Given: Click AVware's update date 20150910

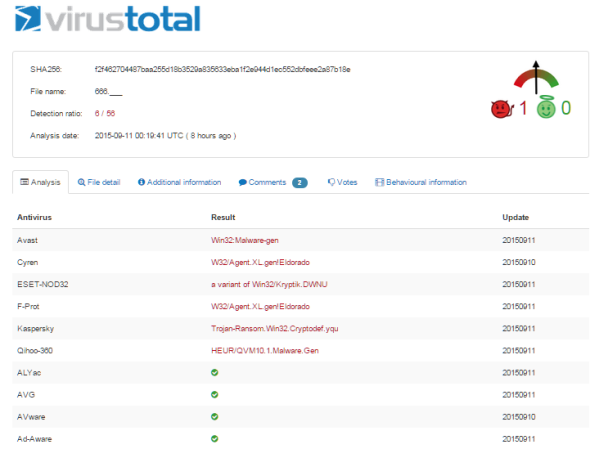Looking at the screenshot, I should coord(518,416).
